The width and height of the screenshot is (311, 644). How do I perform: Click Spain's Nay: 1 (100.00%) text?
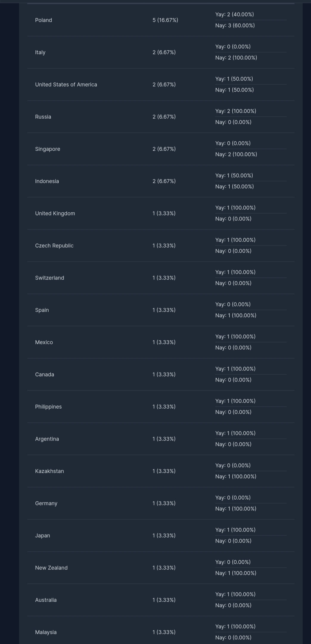[x=236, y=315]
